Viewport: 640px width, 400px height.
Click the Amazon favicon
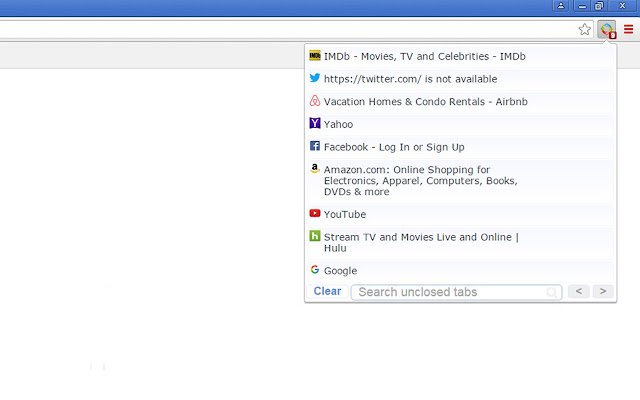315,168
